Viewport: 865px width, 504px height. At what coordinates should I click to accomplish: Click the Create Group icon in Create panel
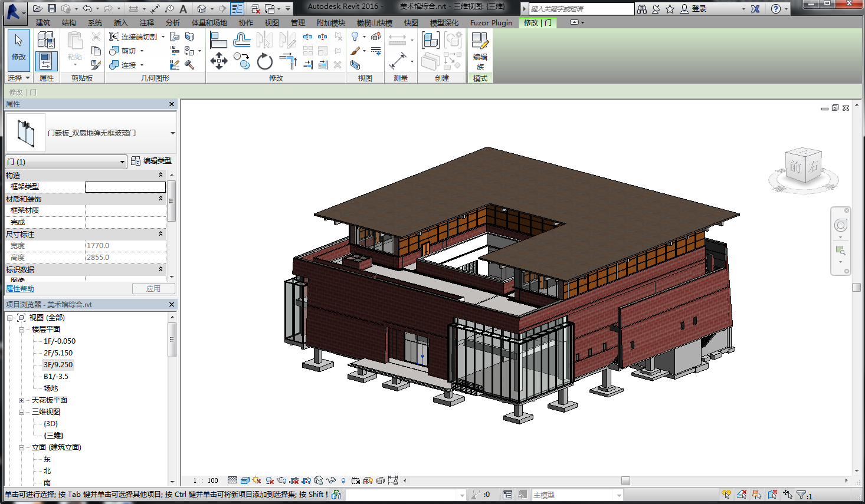coord(453,40)
